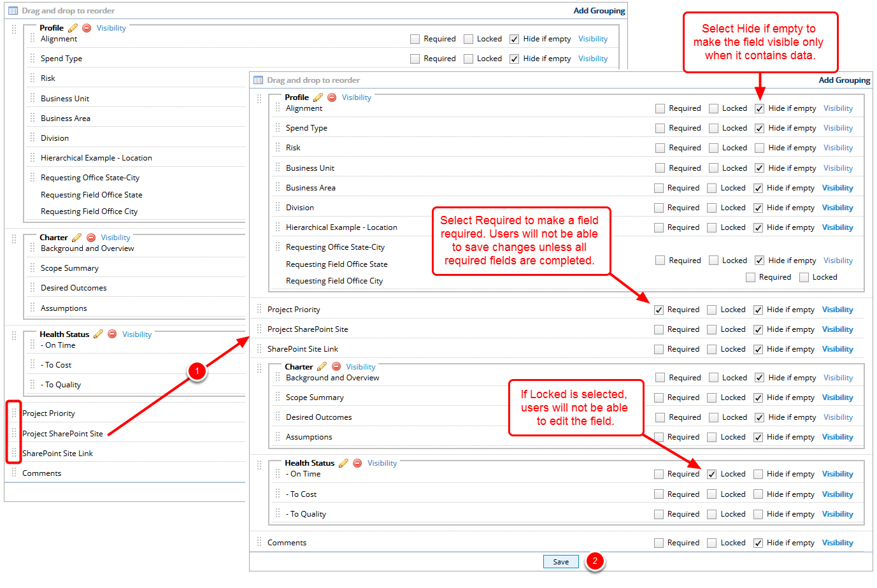Click the drag handle of Project Priority in left panel

coord(14,413)
